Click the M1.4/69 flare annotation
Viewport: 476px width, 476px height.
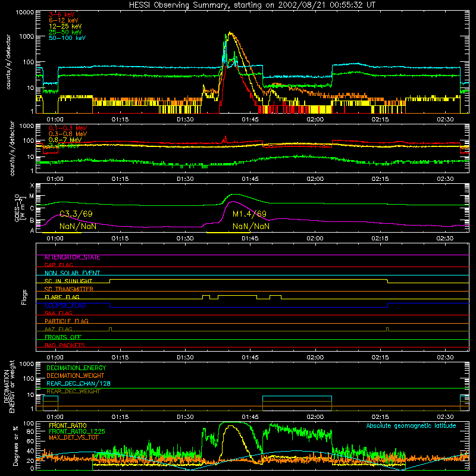249,214
